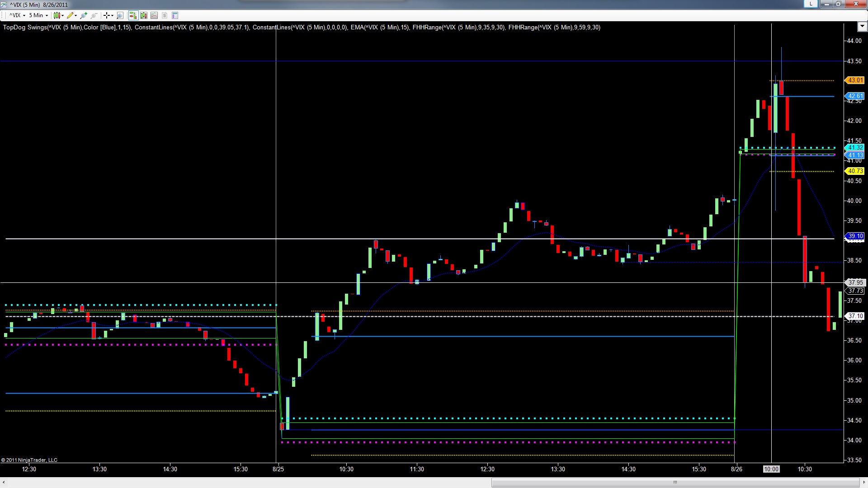The width and height of the screenshot is (868, 488).
Task: Toggle the L link button in title bar
Action: click(811, 4)
